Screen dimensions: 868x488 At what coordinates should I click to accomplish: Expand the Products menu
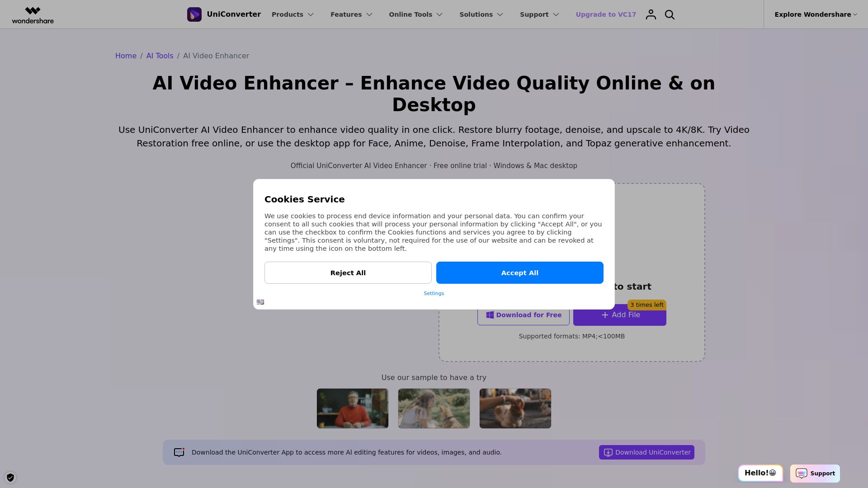point(292,14)
